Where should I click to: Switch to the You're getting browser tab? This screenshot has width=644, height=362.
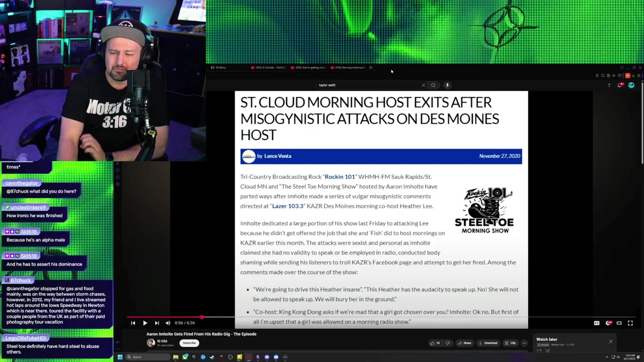tap(309, 67)
